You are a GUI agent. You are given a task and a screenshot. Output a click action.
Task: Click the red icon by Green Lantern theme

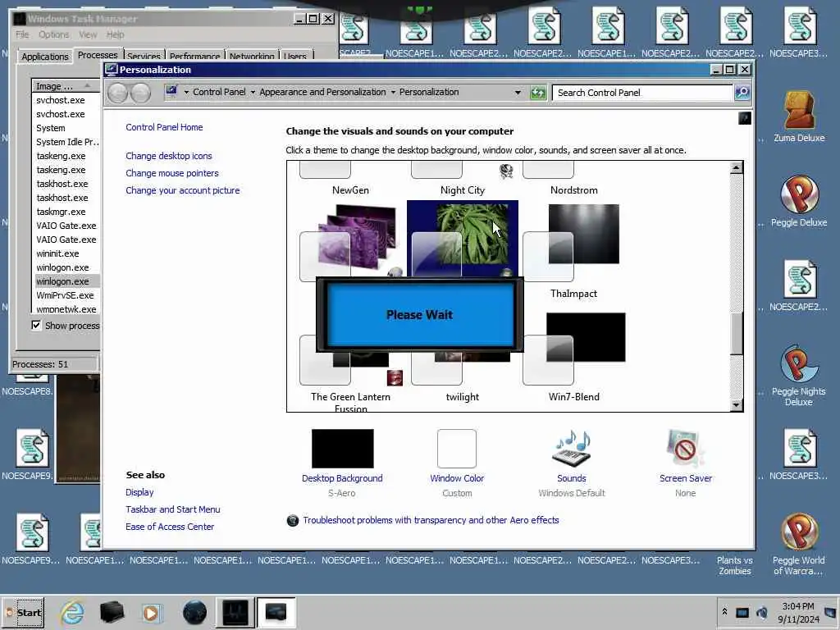pos(395,377)
